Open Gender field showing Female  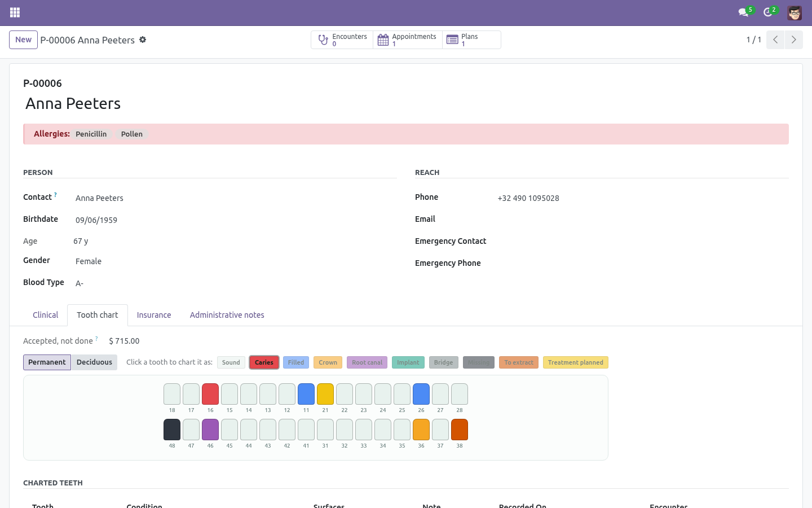[x=234, y=261]
